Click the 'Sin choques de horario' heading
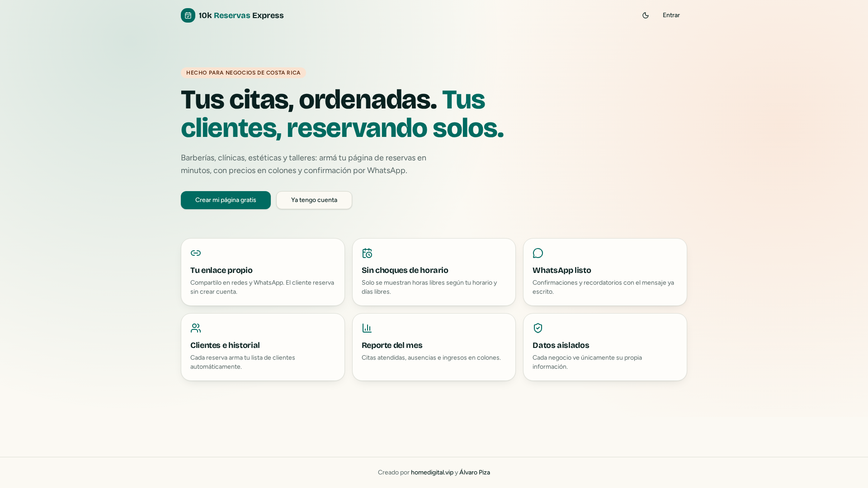 405,270
